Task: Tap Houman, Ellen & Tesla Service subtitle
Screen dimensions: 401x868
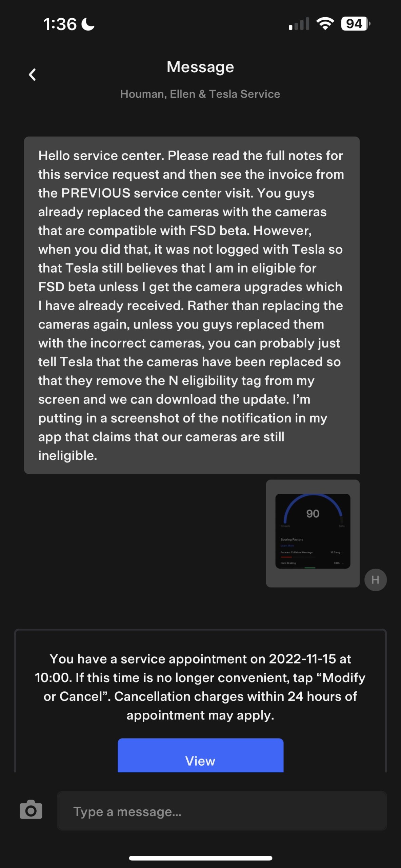Action: (200, 94)
